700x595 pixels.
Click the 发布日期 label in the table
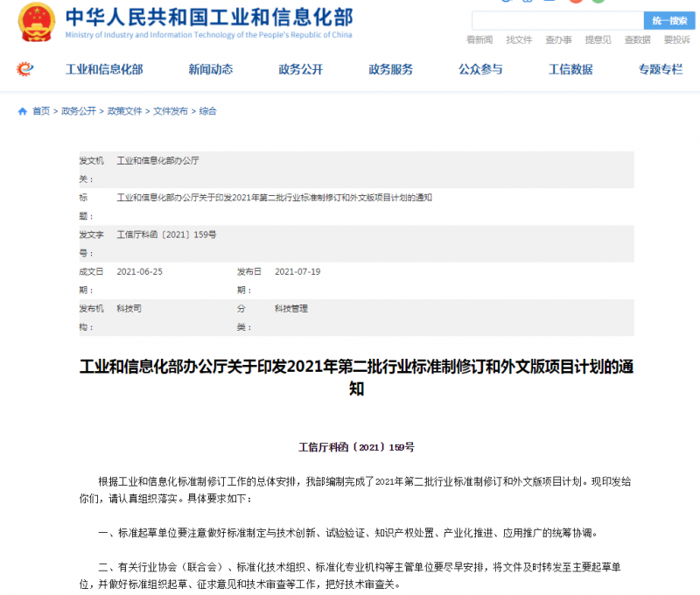pyautogui.click(x=249, y=281)
